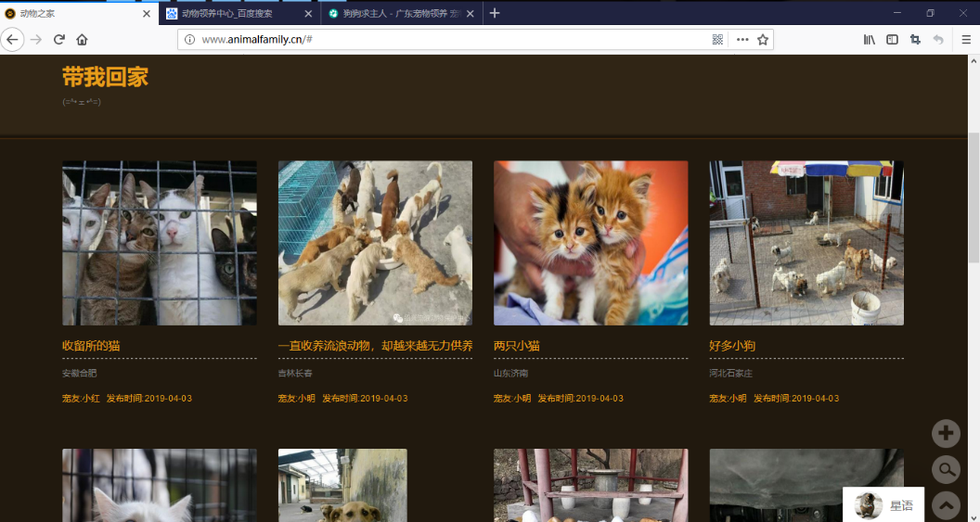
Task: Go back to previous page
Action: click(12, 39)
